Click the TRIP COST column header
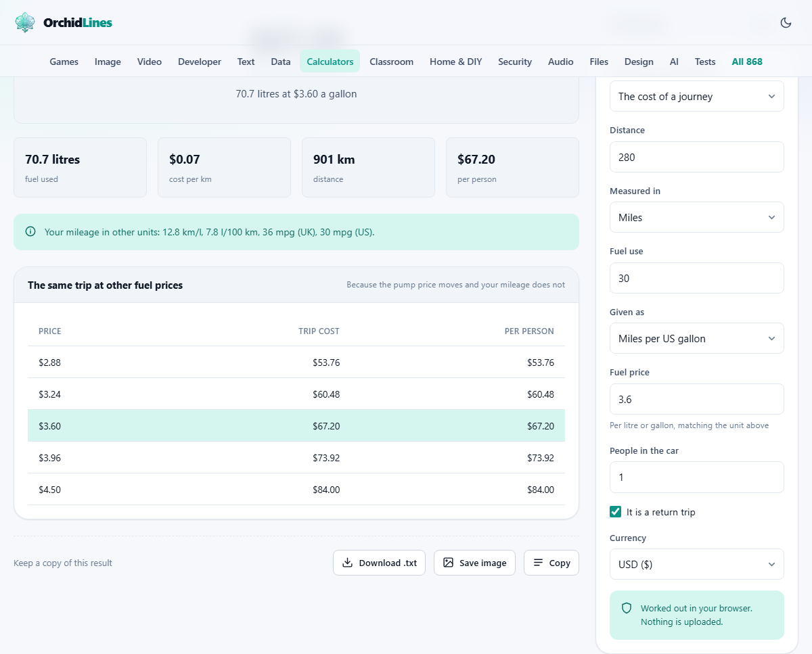 [x=319, y=331]
